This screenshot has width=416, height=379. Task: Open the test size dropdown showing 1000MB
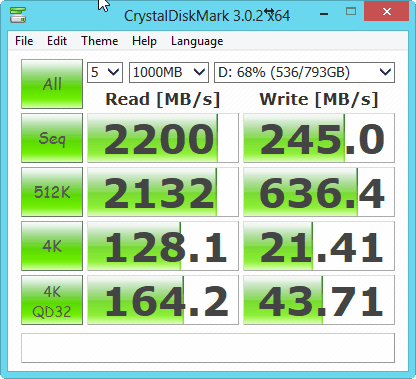tap(169, 72)
